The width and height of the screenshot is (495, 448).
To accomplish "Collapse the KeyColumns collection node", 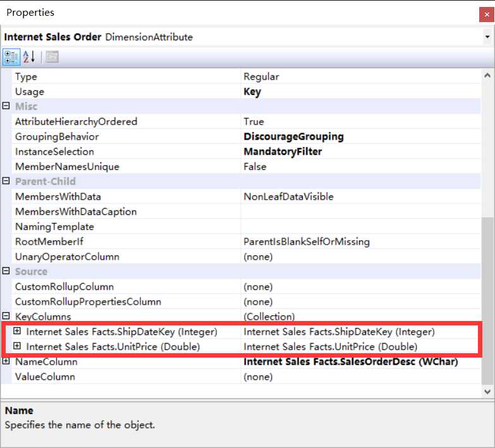I will [6, 316].
